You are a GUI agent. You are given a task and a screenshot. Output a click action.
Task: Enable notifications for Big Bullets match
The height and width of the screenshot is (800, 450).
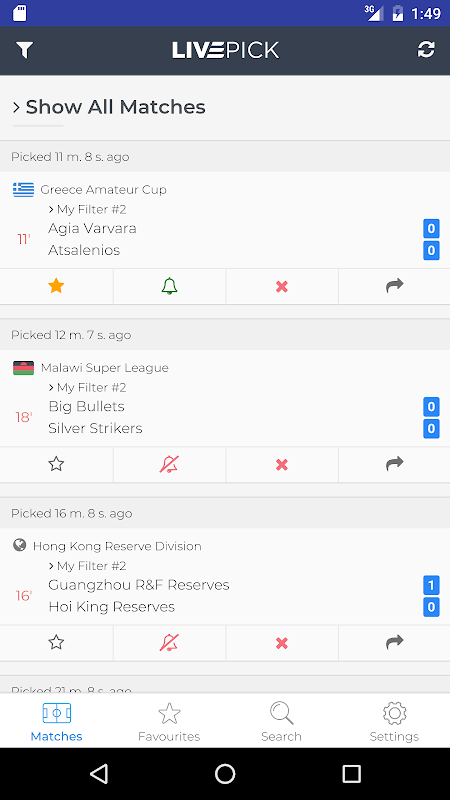[x=169, y=464]
